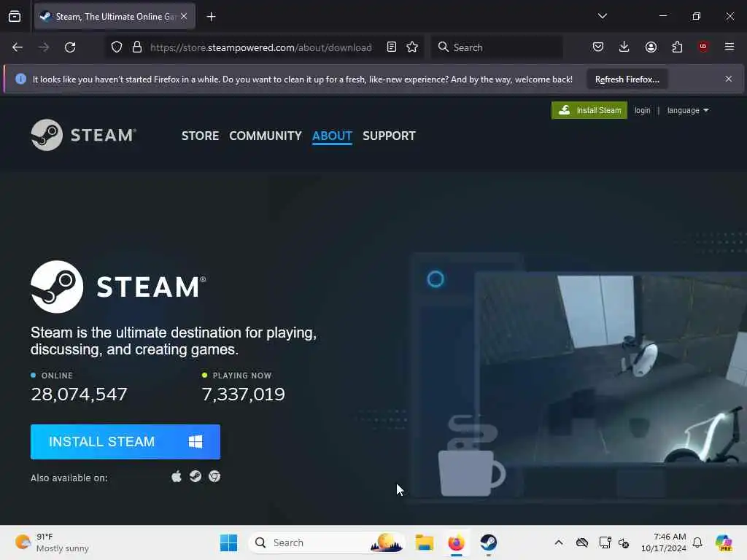
Task: Click the Firefox forward arrow
Action: pos(44,47)
